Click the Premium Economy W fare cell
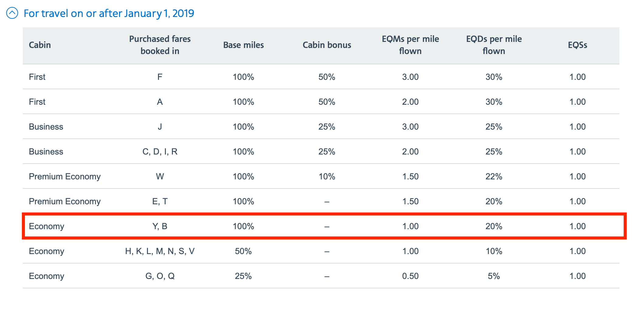Image resolution: width=644 pixels, height=309 pixels. tap(160, 176)
